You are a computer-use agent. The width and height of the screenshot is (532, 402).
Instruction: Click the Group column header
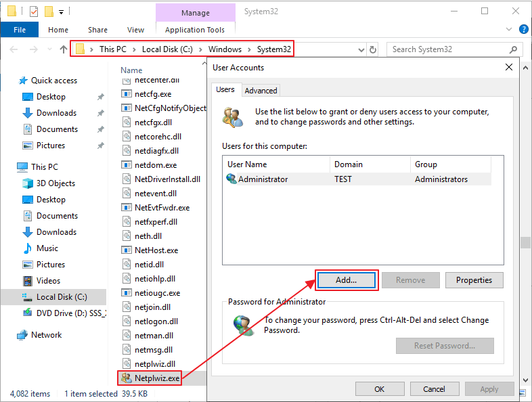click(x=426, y=164)
